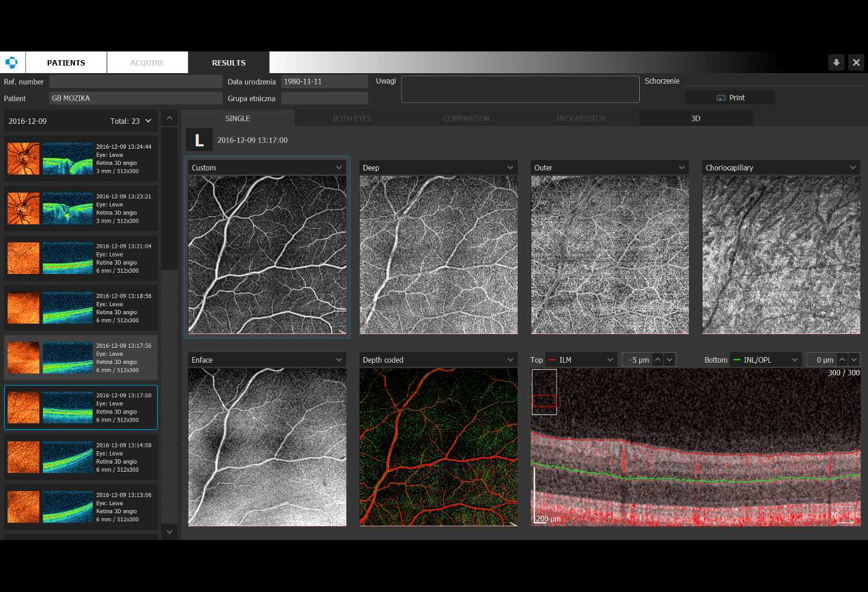This screenshot has height=592, width=868.
Task: Decrease the Top layer offset value
Action: [x=670, y=360]
